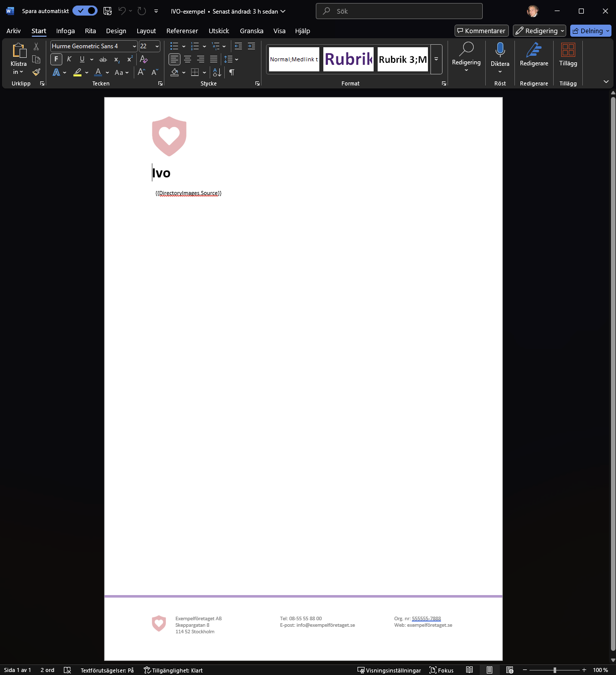Open Org. nr 555555-7888 link in footer

point(426,618)
